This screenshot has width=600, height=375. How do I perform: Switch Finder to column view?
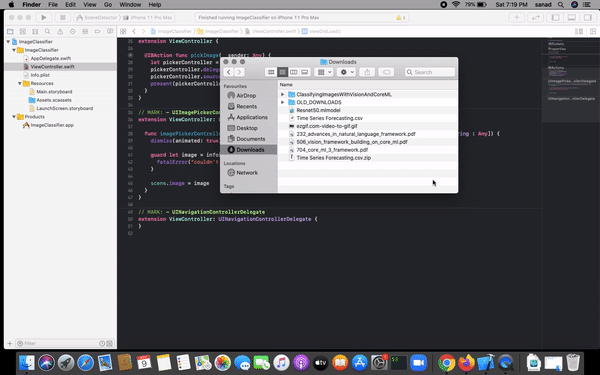click(x=293, y=72)
